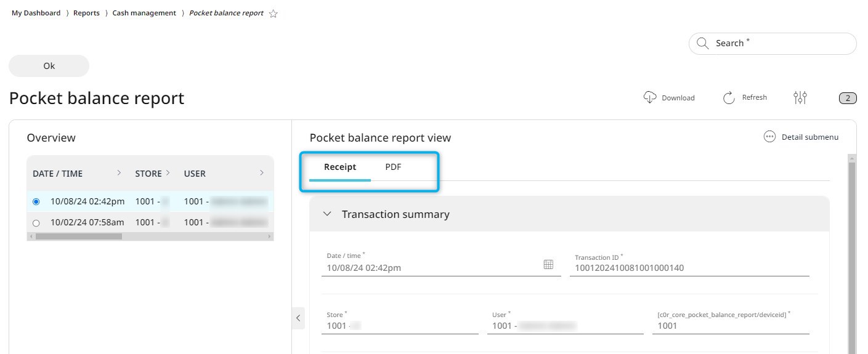This screenshot has height=354, width=868.
Task: Click the Transaction summary heading text
Action: tap(395, 214)
